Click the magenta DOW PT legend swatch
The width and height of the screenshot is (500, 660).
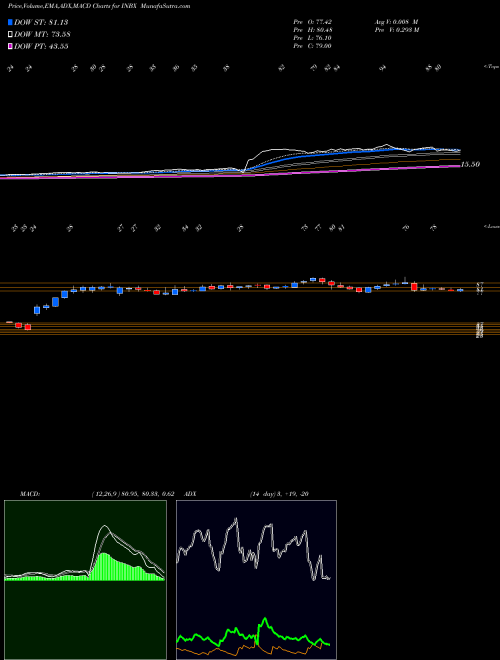coord(10,46)
